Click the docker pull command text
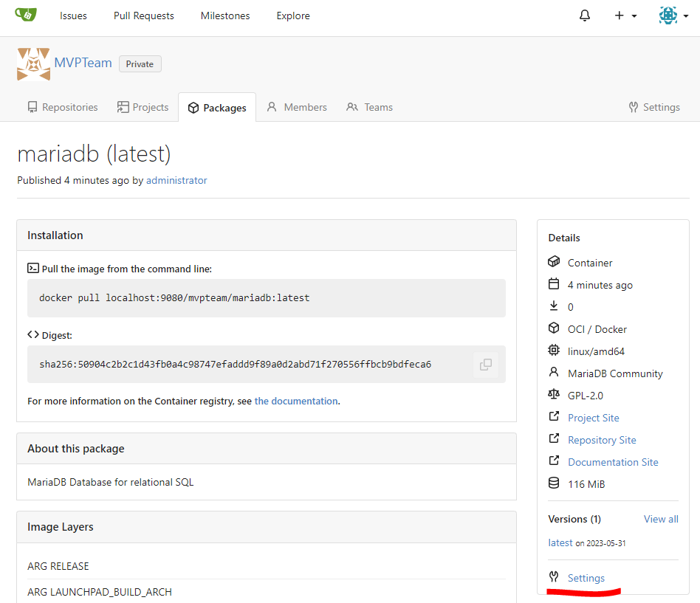Image resolution: width=700 pixels, height=603 pixels. click(x=174, y=297)
